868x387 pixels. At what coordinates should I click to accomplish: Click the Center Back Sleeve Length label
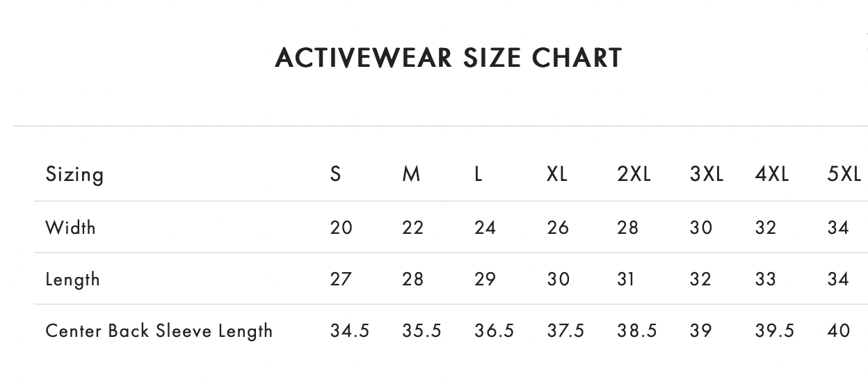[159, 331]
